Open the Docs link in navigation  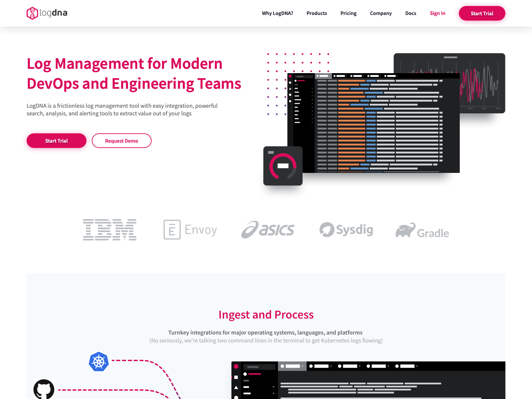click(x=411, y=13)
